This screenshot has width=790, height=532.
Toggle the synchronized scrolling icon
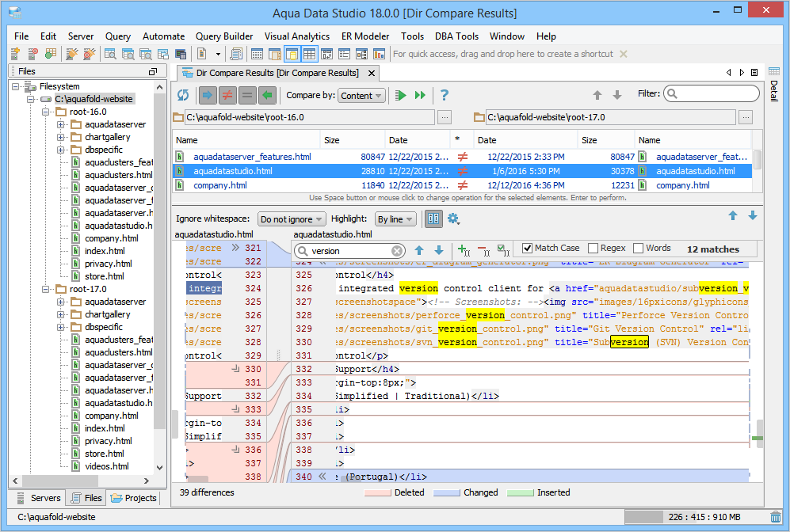point(433,218)
